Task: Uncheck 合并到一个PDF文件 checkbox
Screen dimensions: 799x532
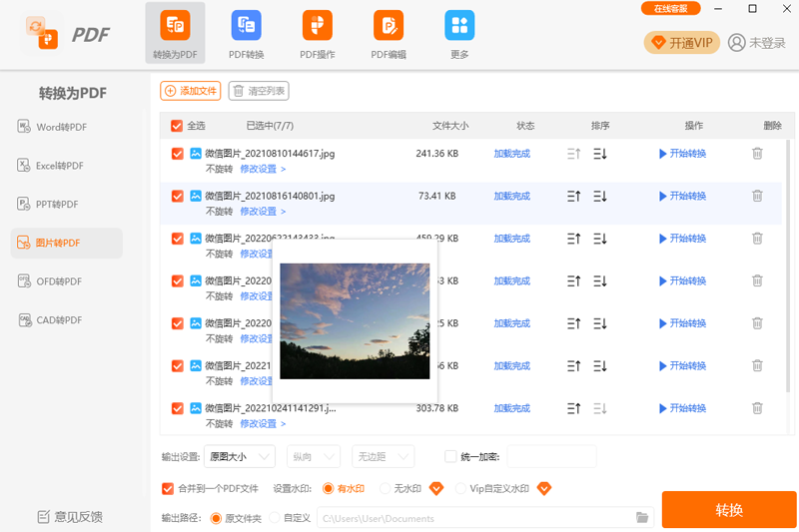Action: click(168, 488)
